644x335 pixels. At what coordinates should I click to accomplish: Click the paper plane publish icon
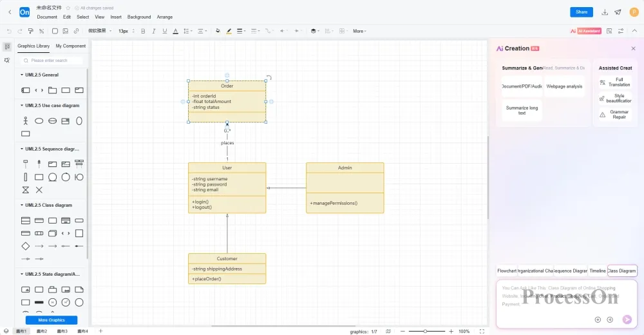618,12
